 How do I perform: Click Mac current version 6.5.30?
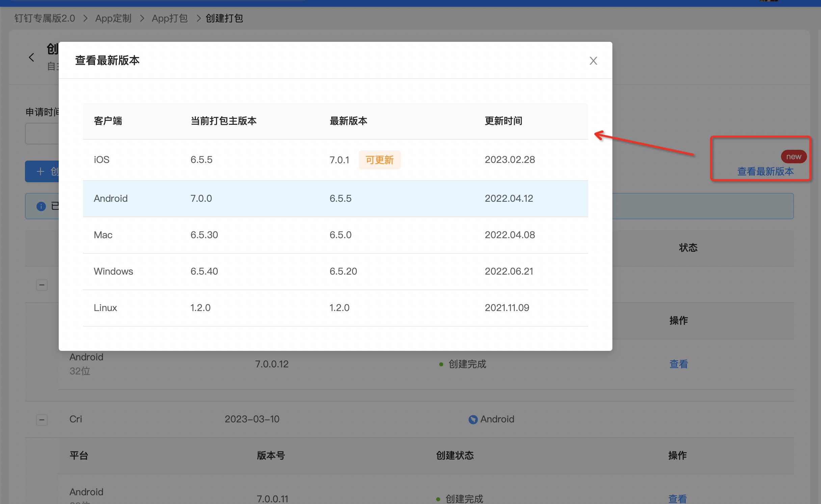(204, 235)
